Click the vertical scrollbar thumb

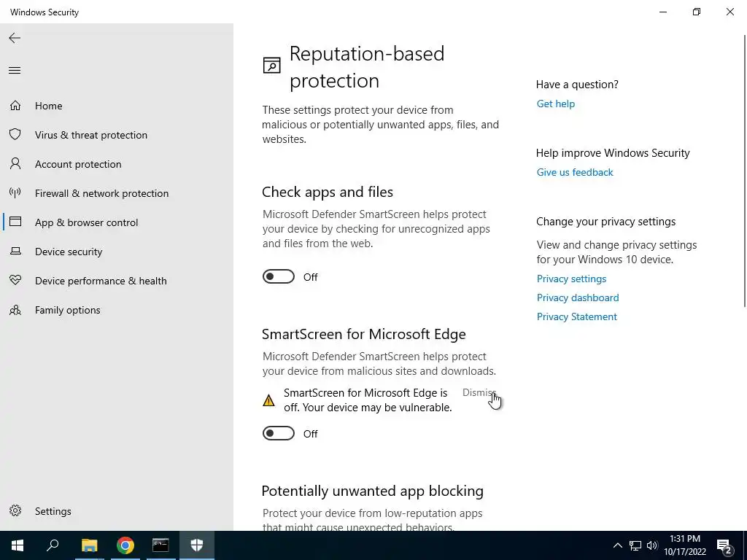[x=744, y=171]
